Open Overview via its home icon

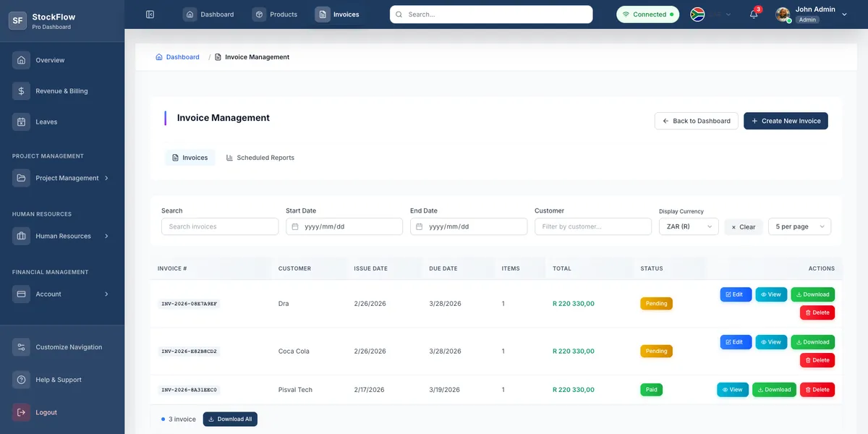point(22,60)
